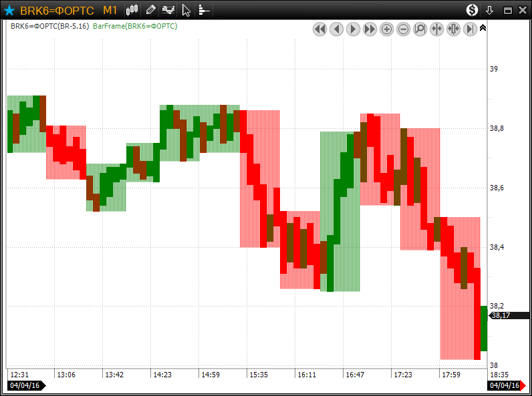Step chart one bar right
The image size is (532, 396).
pyautogui.click(x=353, y=29)
